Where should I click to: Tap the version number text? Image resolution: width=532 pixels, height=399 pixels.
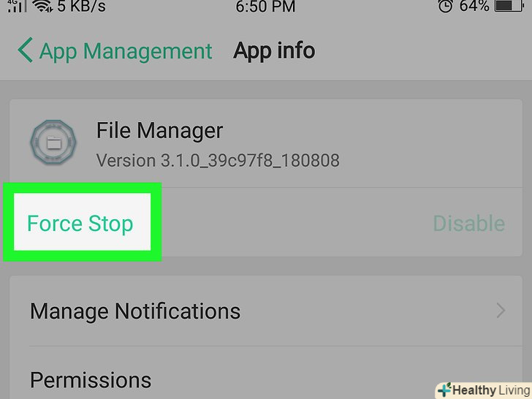click(x=218, y=161)
